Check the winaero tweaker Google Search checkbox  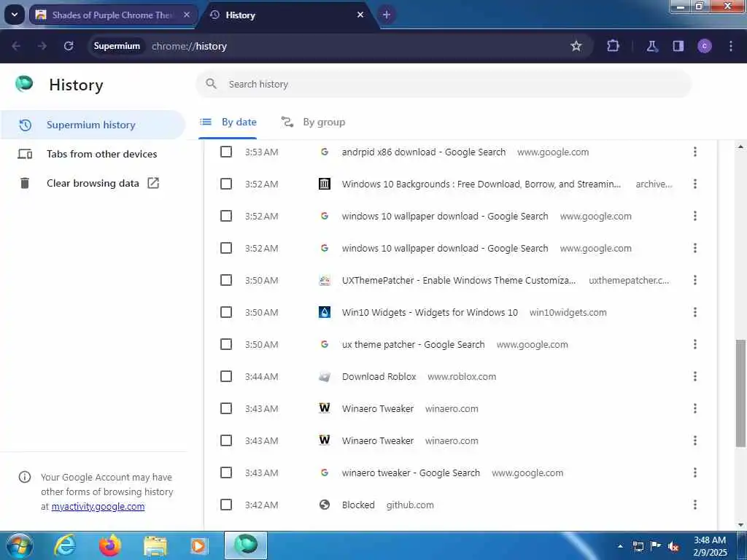[x=226, y=472]
